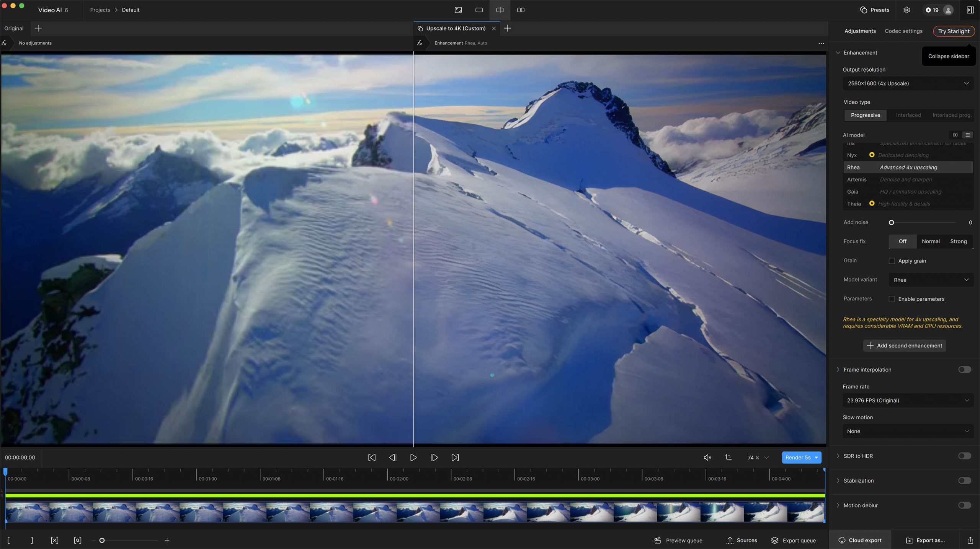Step forward one frame
This screenshot has width=980, height=549.
point(434,458)
